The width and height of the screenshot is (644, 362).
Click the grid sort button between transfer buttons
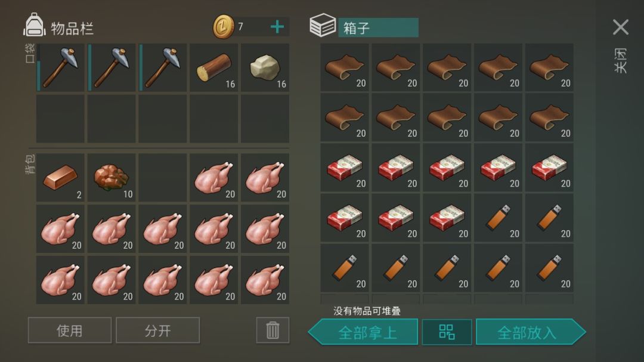pyautogui.click(x=447, y=332)
